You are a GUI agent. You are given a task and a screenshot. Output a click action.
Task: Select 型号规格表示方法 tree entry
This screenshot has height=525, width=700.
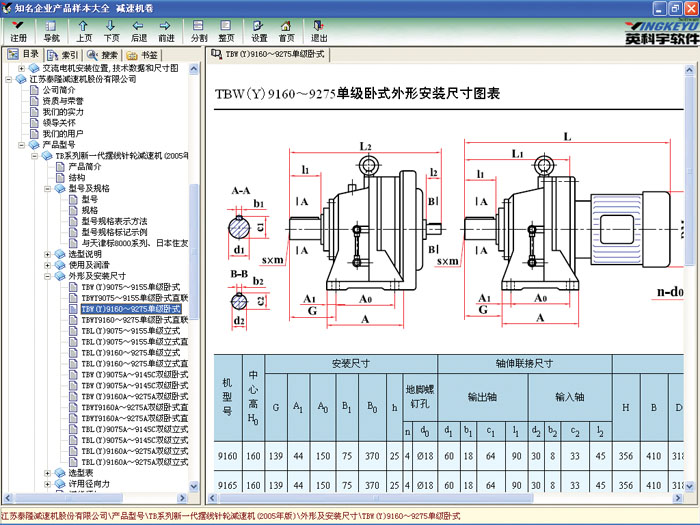point(113,221)
